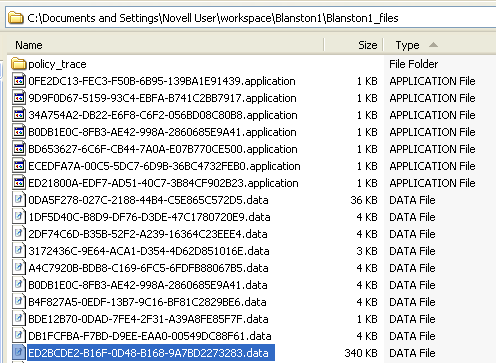Screen dimensions: 496x363
Task: Select file name BD653627-6C6F-CB44-7A0A-E07B770CE500.application
Action: tap(163, 149)
